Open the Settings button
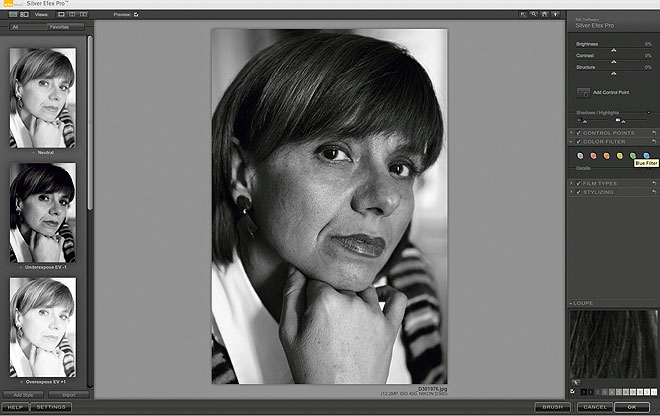Screen dimensions: 660x416 (51, 407)
